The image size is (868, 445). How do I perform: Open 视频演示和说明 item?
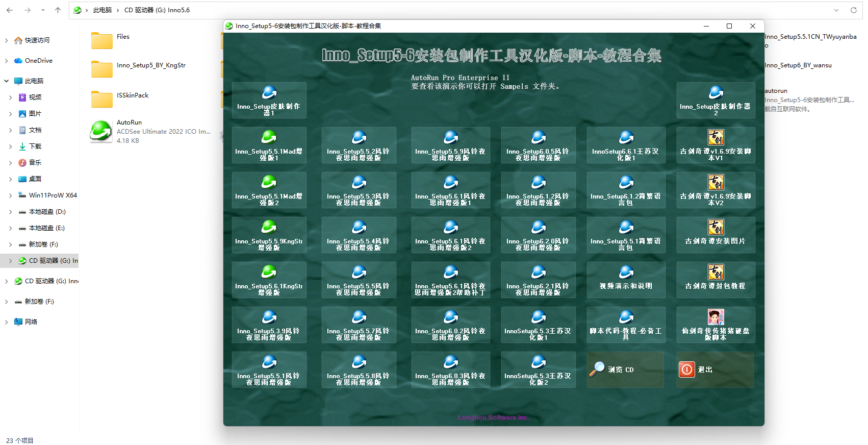626,280
